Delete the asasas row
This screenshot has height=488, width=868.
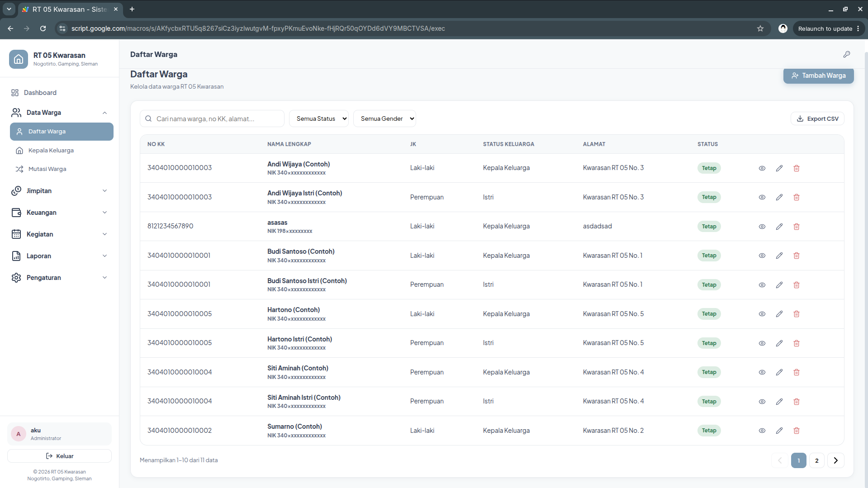796,227
